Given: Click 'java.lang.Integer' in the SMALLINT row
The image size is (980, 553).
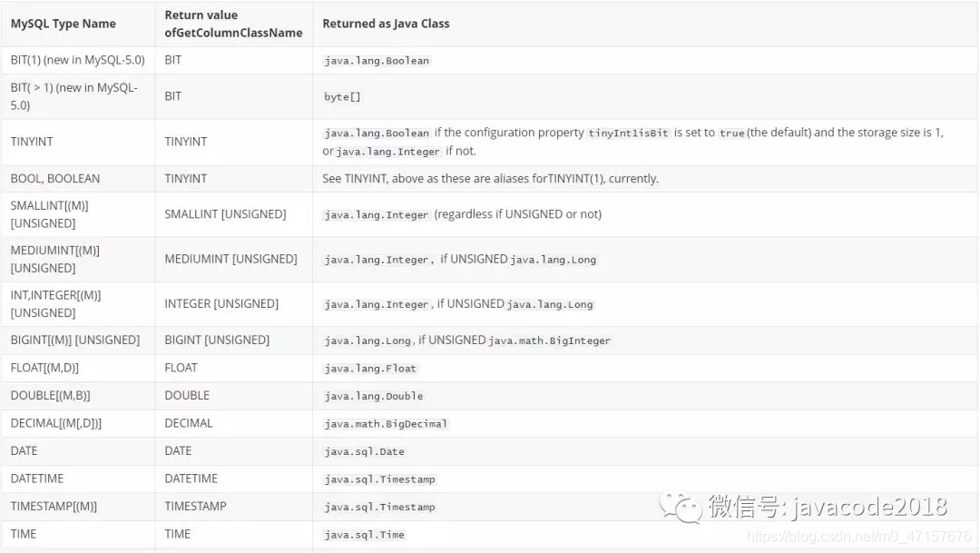Looking at the screenshot, I should [x=377, y=215].
